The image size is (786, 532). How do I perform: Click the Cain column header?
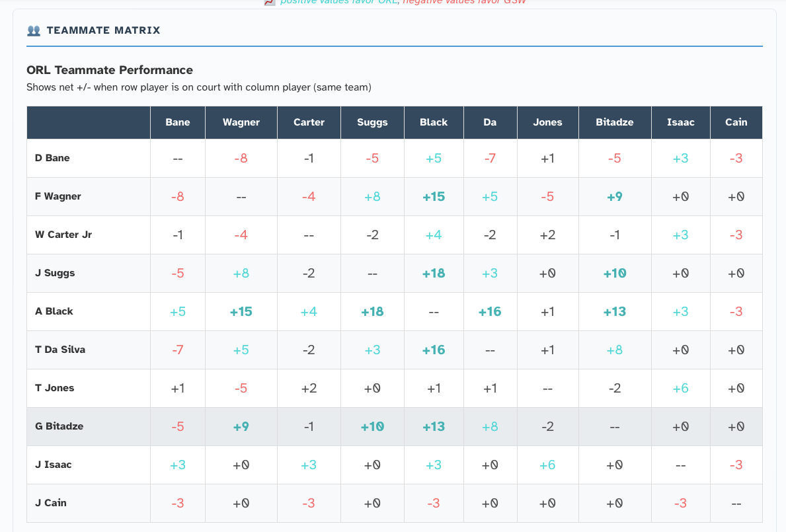[736, 122]
